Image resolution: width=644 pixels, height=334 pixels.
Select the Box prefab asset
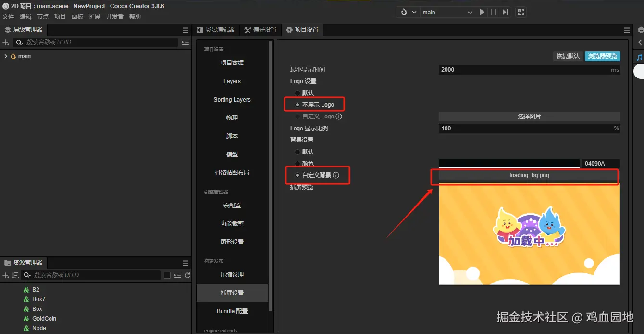pos(37,309)
